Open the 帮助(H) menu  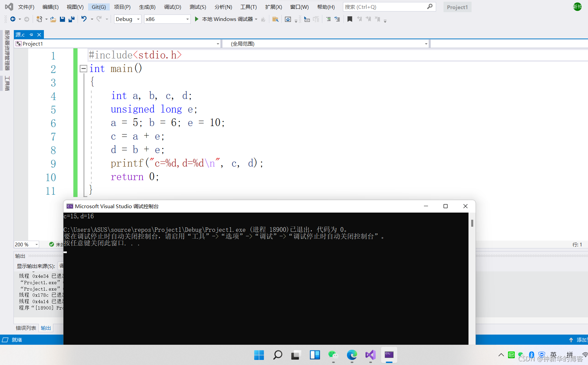coord(326,7)
